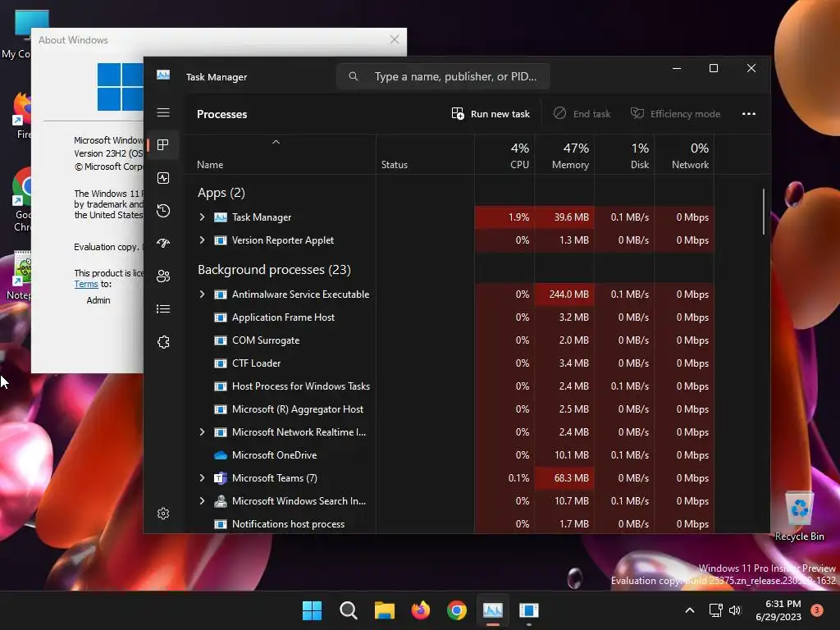Open the Performance sidebar icon
The width and height of the screenshot is (840, 630).
point(163,178)
